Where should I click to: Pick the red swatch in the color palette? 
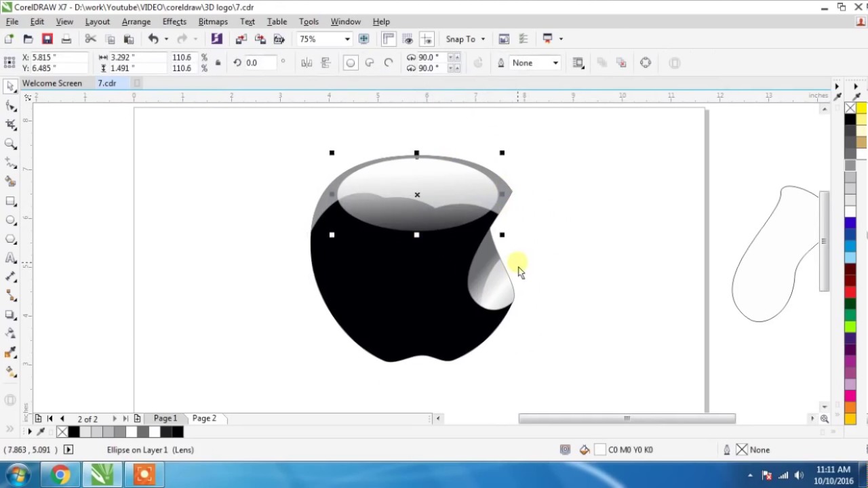[850, 293]
